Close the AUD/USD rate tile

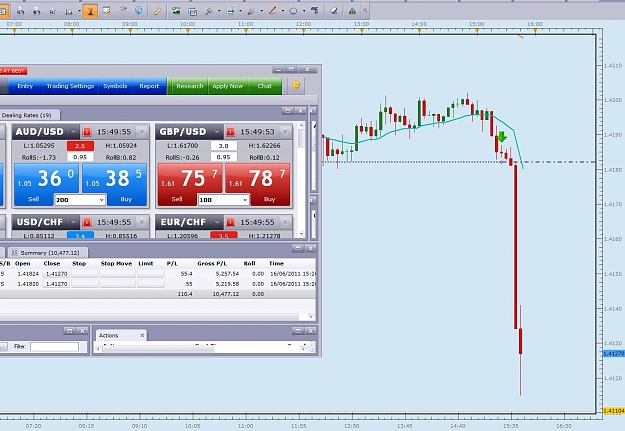(142, 132)
